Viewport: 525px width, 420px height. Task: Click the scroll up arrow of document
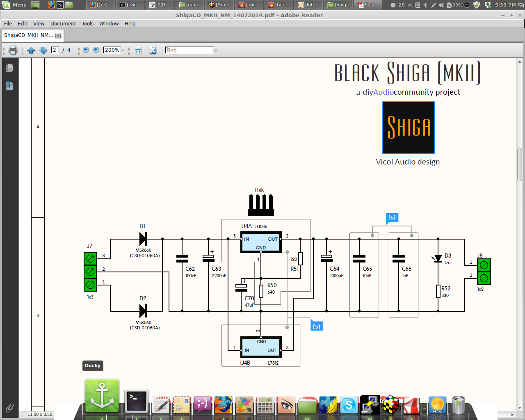520,62
